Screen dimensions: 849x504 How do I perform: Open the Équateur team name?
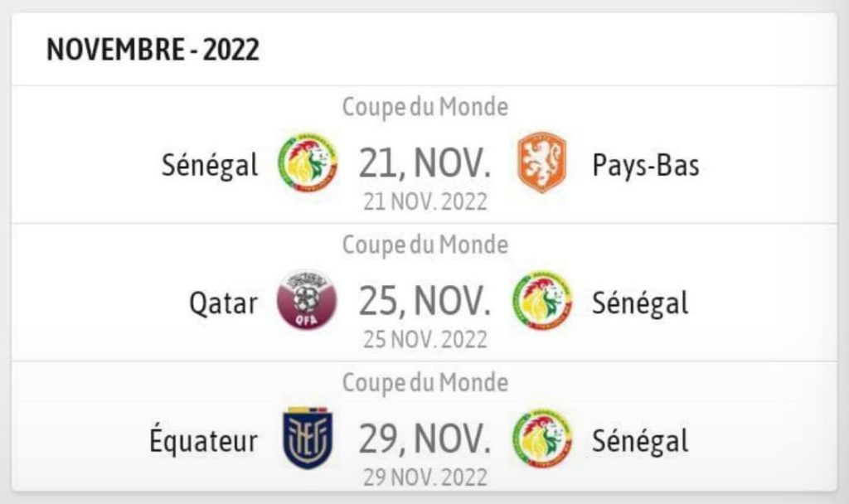click(x=203, y=440)
